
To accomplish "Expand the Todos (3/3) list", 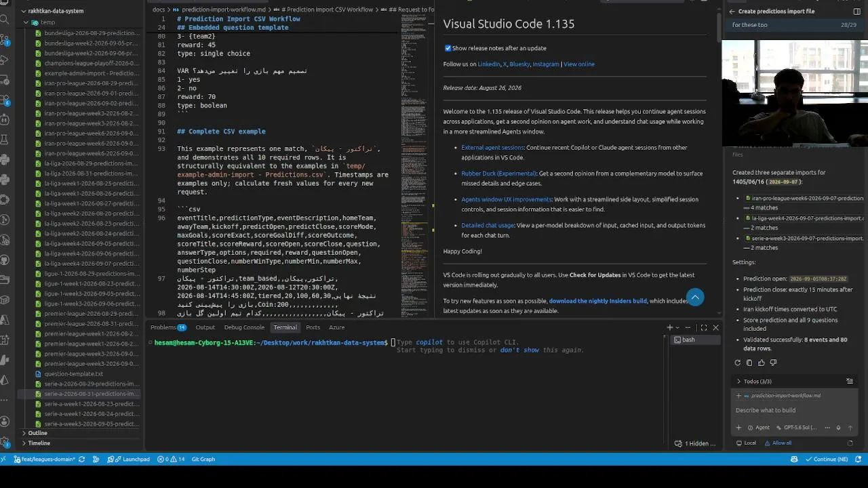I will [755, 382].
